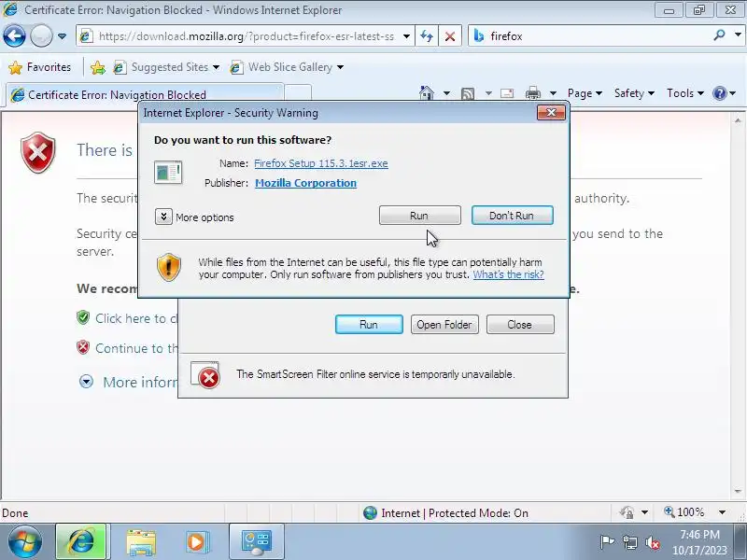Click the status bar privacy icon

click(x=627, y=512)
